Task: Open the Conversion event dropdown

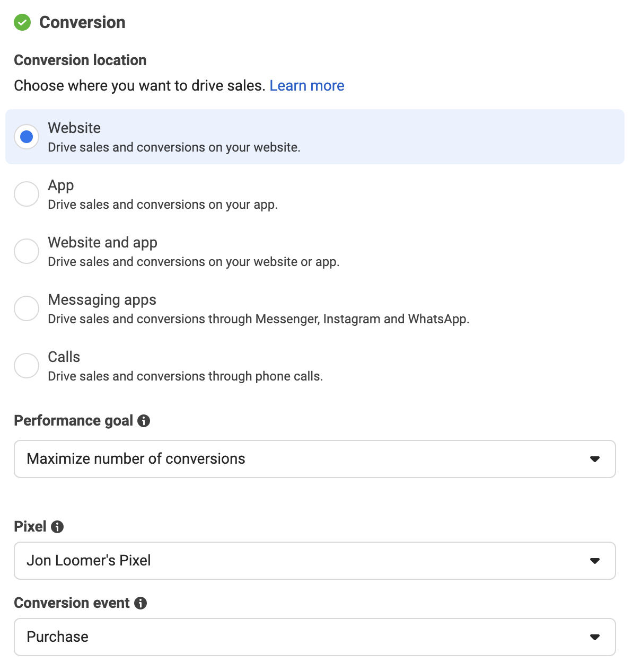Action: (315, 637)
